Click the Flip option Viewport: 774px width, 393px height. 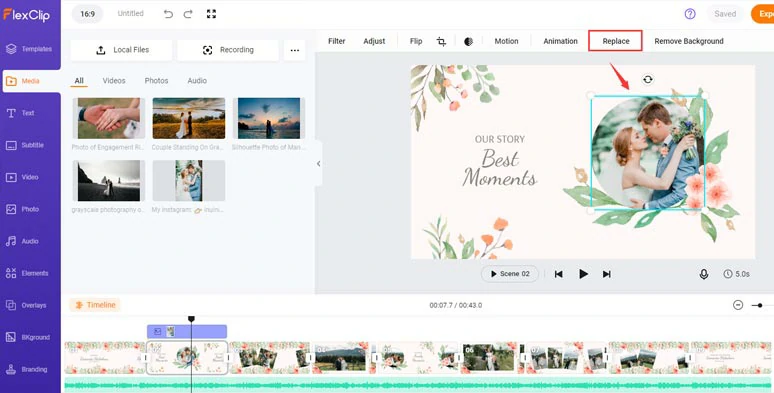(x=416, y=41)
